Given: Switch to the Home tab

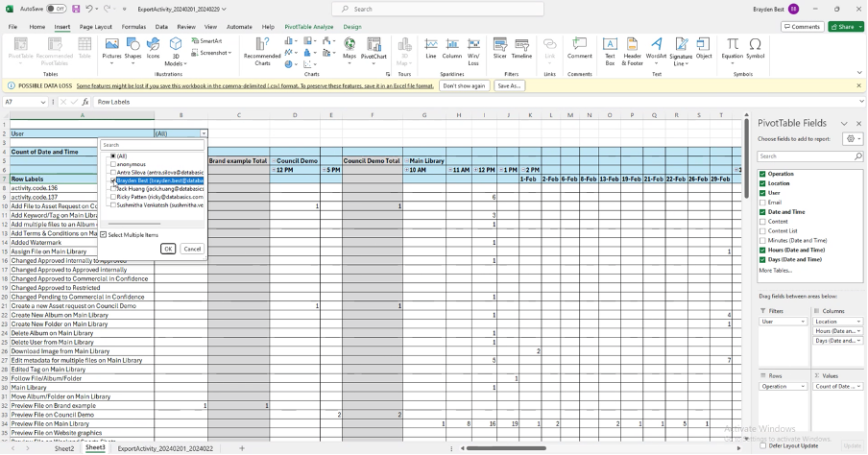Looking at the screenshot, I should tap(37, 27).
